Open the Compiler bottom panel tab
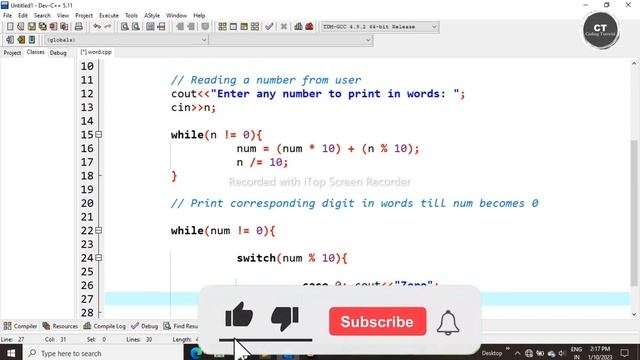The width and height of the screenshot is (640, 360). 20,326
